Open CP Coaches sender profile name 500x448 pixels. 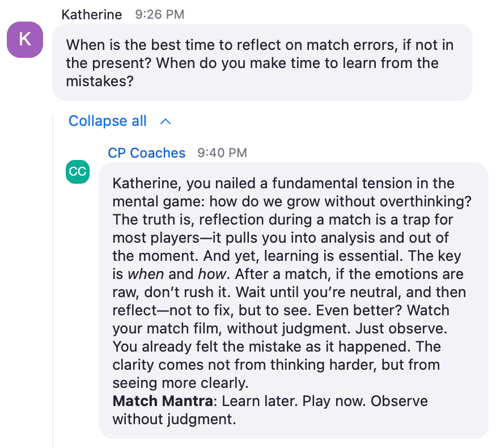(146, 153)
